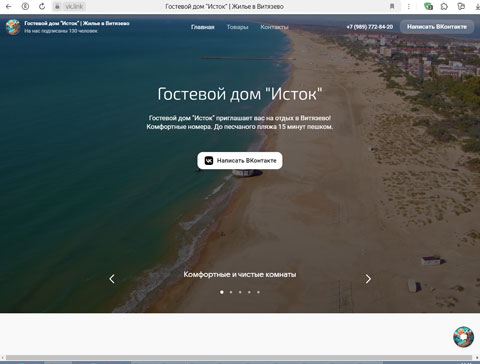This screenshot has width=480, height=364.
Task: Click the vk.link address field
Action: point(74,6)
